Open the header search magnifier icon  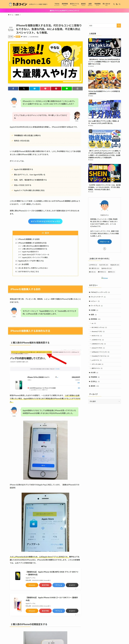[x=119, y=4]
